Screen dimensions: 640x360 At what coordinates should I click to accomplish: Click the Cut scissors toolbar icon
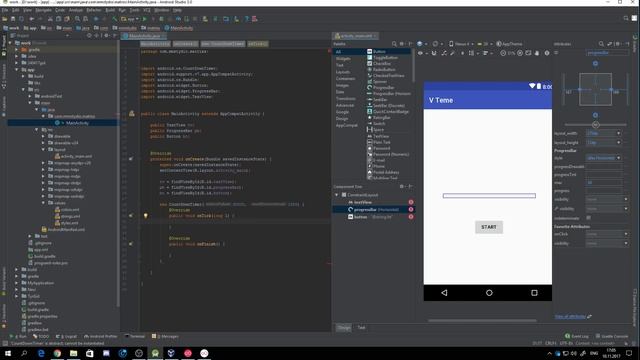pos(50,19)
